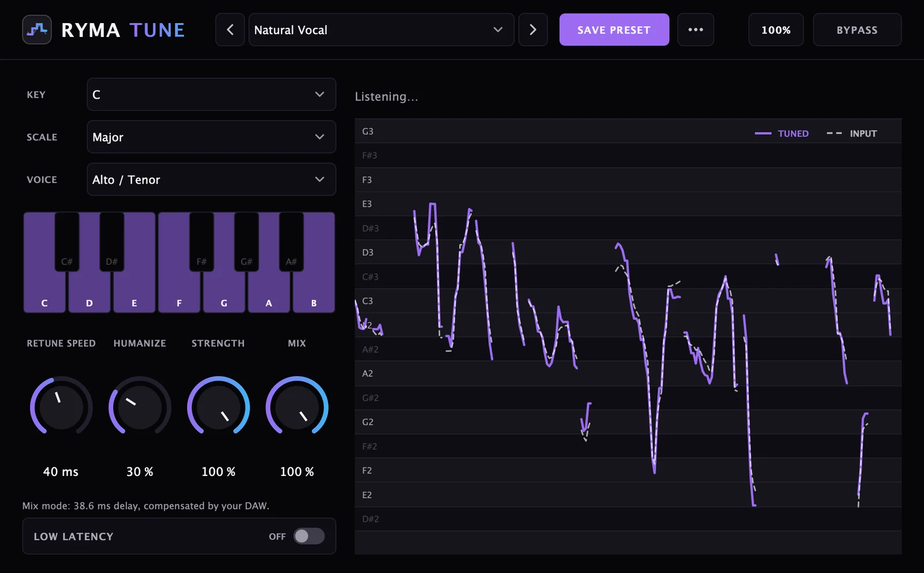The width and height of the screenshot is (924, 573).
Task: Click the INPUT legend entry
Action: coord(852,133)
